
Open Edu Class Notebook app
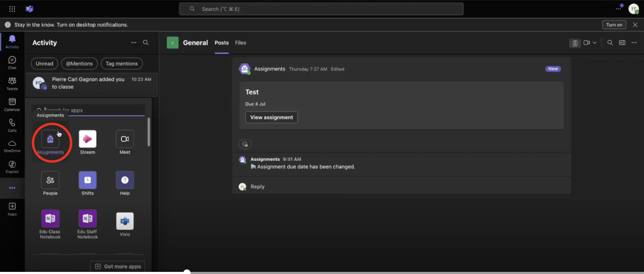tap(50, 218)
